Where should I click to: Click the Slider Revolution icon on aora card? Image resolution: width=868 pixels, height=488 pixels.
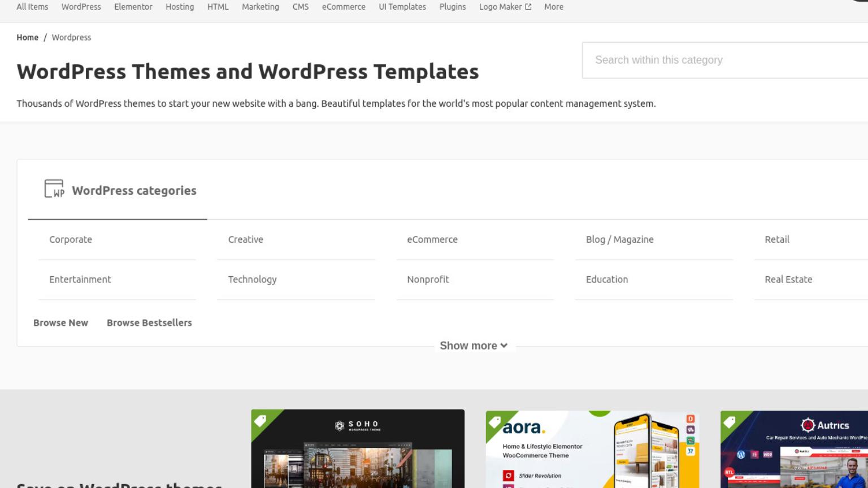tap(509, 476)
